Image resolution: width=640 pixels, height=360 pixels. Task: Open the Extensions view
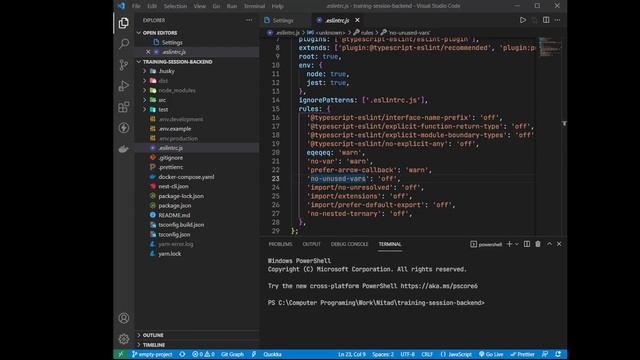[124, 107]
